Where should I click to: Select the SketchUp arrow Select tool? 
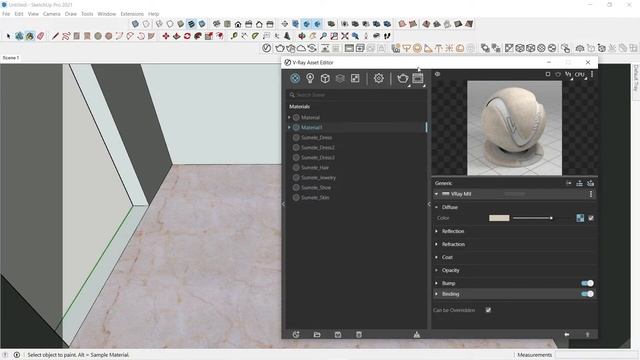(x=8, y=36)
